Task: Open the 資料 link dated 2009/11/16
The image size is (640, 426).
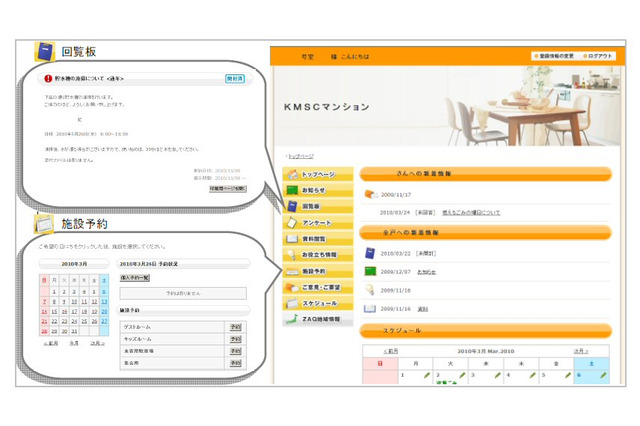Action: tap(422, 309)
